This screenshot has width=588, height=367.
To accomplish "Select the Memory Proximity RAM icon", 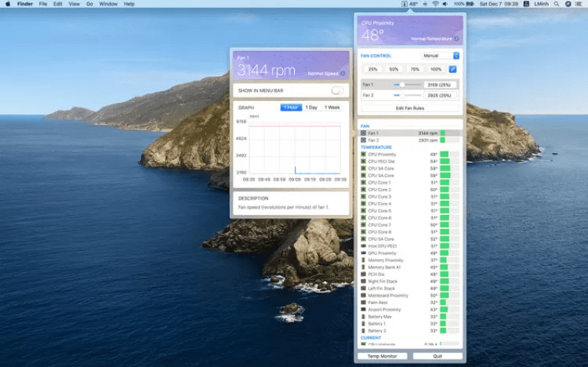I will [x=363, y=260].
